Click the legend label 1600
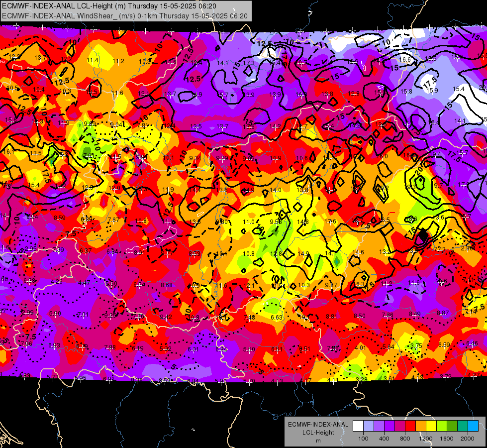This screenshot has width=487, height=448. coord(447,439)
